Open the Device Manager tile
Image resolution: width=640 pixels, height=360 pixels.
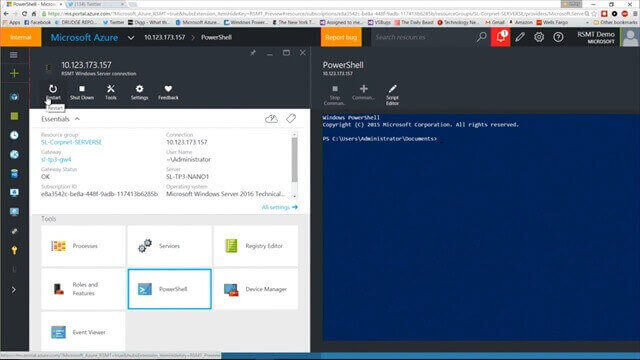click(x=256, y=289)
